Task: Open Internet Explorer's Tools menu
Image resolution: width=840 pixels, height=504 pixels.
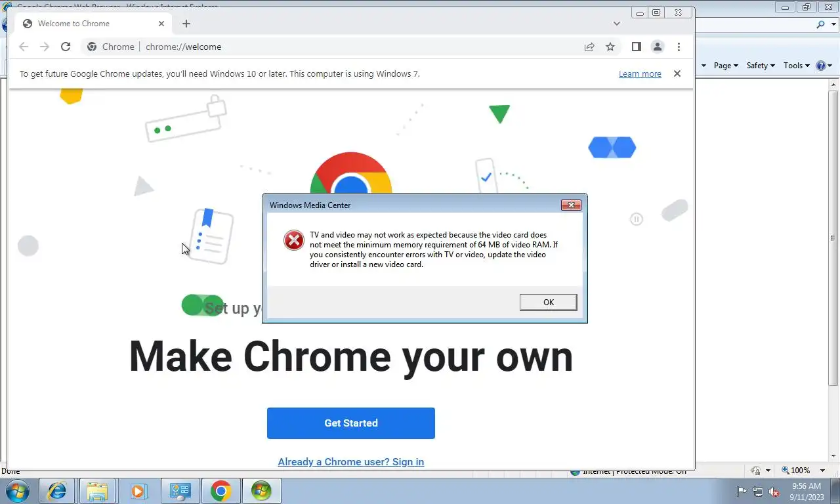Action: point(797,66)
